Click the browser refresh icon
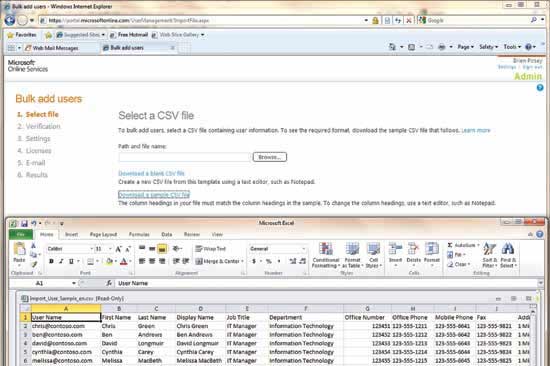 click(x=398, y=21)
